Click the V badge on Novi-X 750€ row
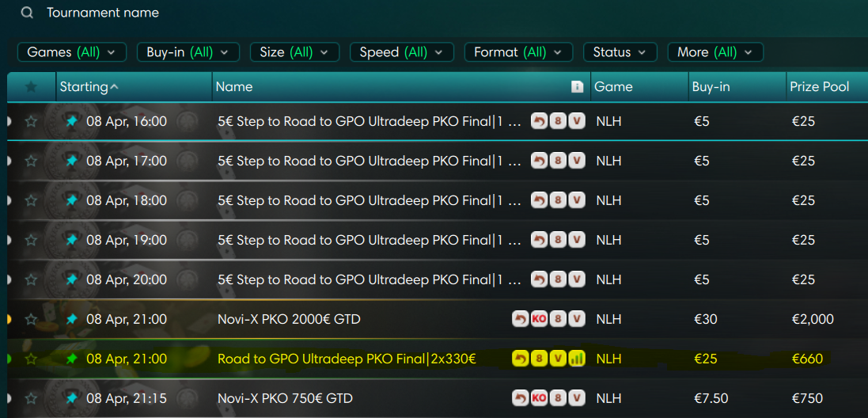Viewport: 868px width, 418px height. (x=577, y=398)
